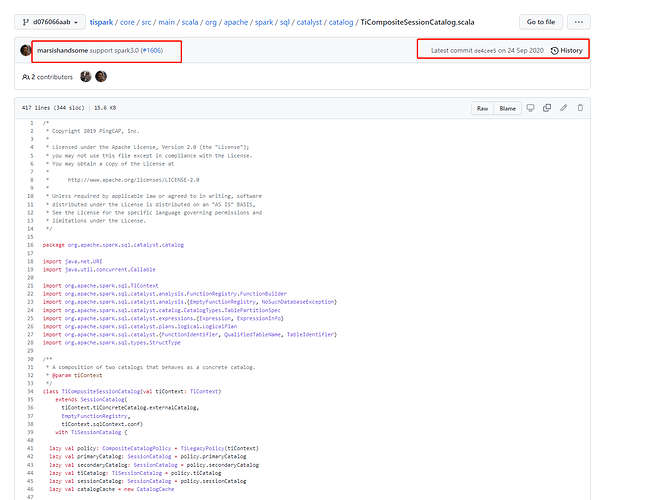The height and width of the screenshot is (500, 659).
Task: Select line number 34
Action: click(x=30, y=392)
